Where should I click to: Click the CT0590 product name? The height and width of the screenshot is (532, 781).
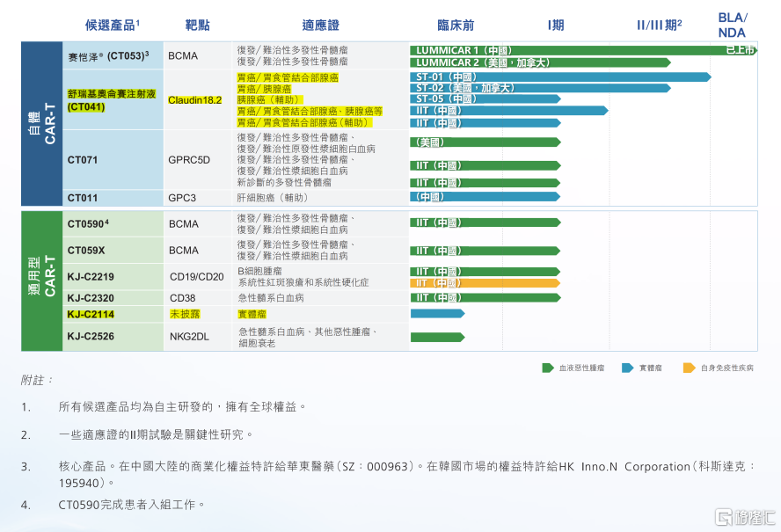[88, 223]
